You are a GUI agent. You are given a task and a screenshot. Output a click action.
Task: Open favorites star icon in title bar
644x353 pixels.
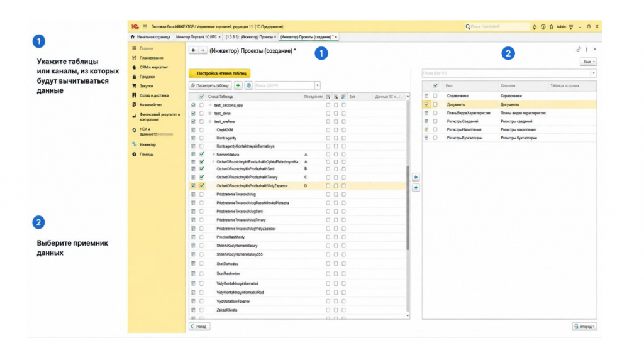[552, 26]
